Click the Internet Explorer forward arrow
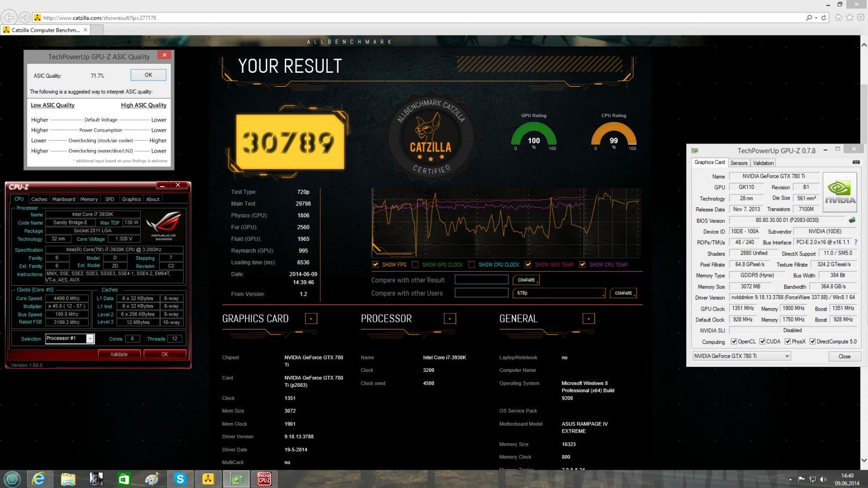Image resolution: width=868 pixels, height=488 pixels. 24,17
